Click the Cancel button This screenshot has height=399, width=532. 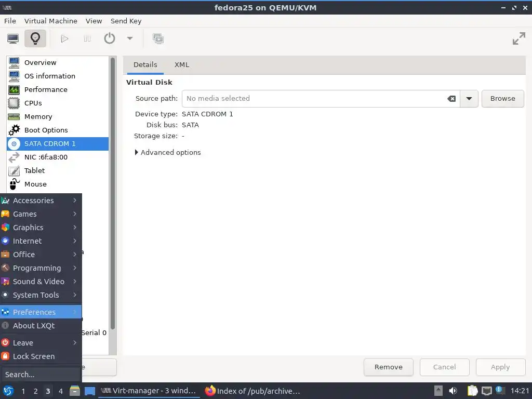pos(445,367)
